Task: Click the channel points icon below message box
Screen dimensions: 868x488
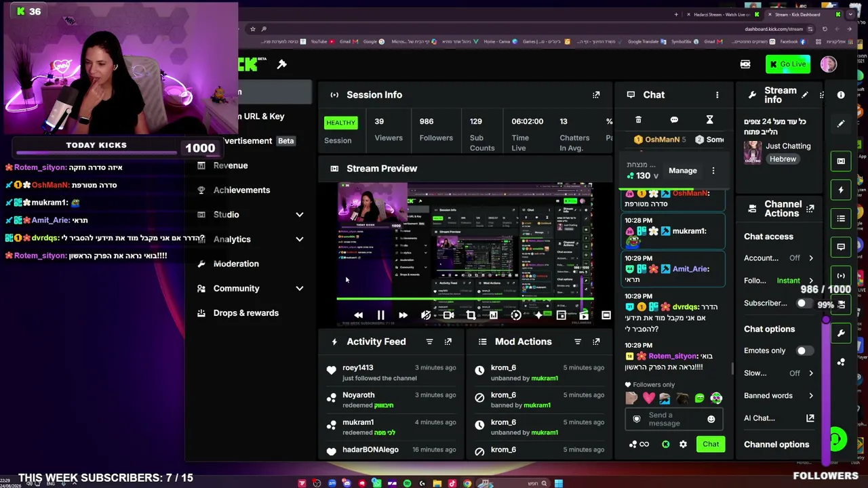Action: [633, 445]
